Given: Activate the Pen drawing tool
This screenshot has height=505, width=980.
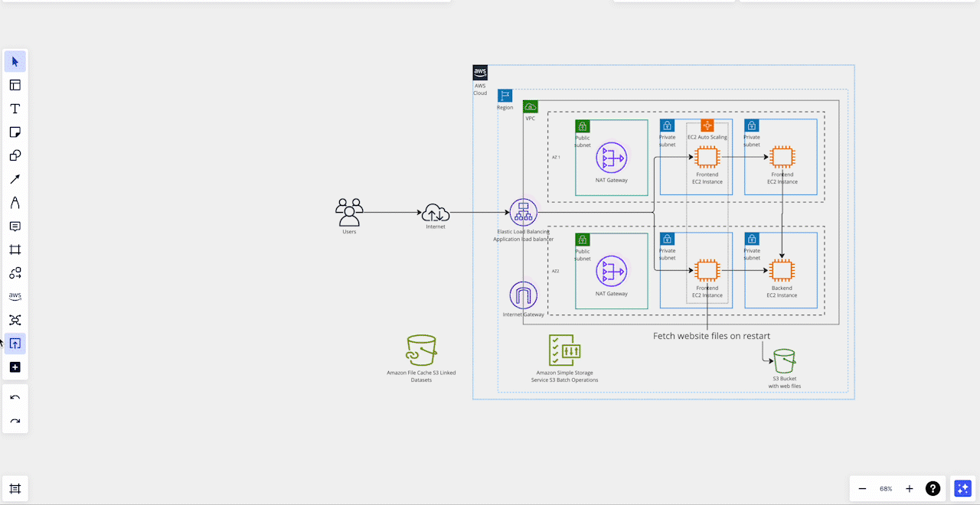Looking at the screenshot, I should coord(15,203).
